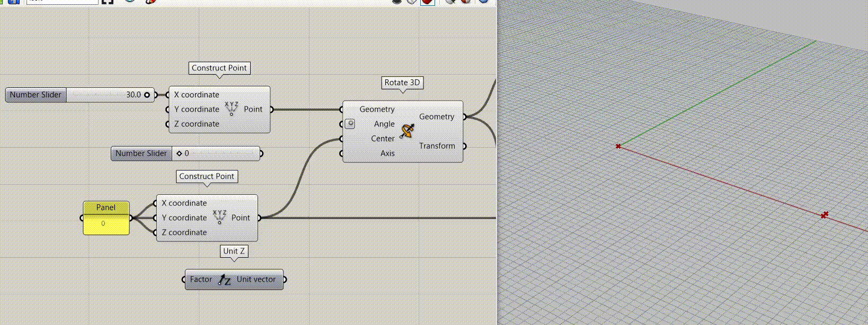
Task: Click the Axis input of Rotate 3D
Action: [x=387, y=154]
